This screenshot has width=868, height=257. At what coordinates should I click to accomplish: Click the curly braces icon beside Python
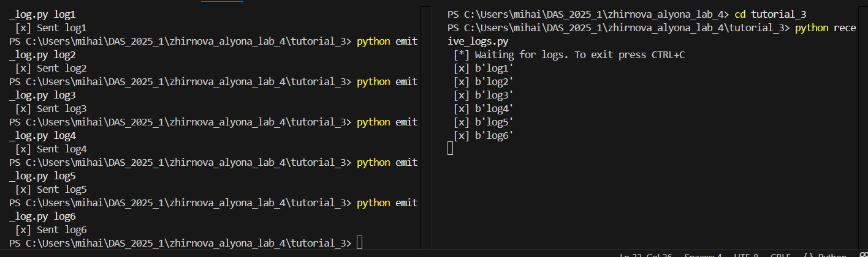[x=809, y=255]
